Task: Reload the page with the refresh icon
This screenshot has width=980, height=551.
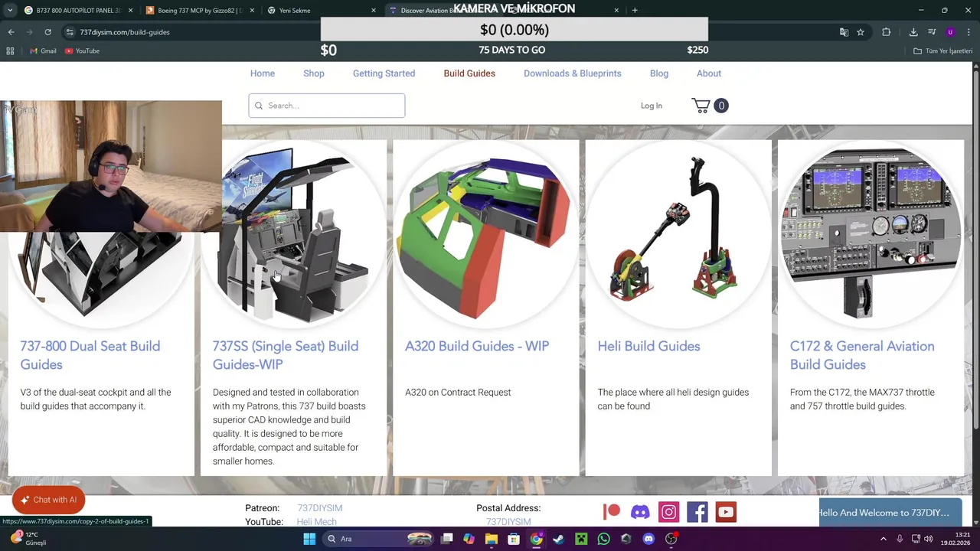Action: [47, 32]
